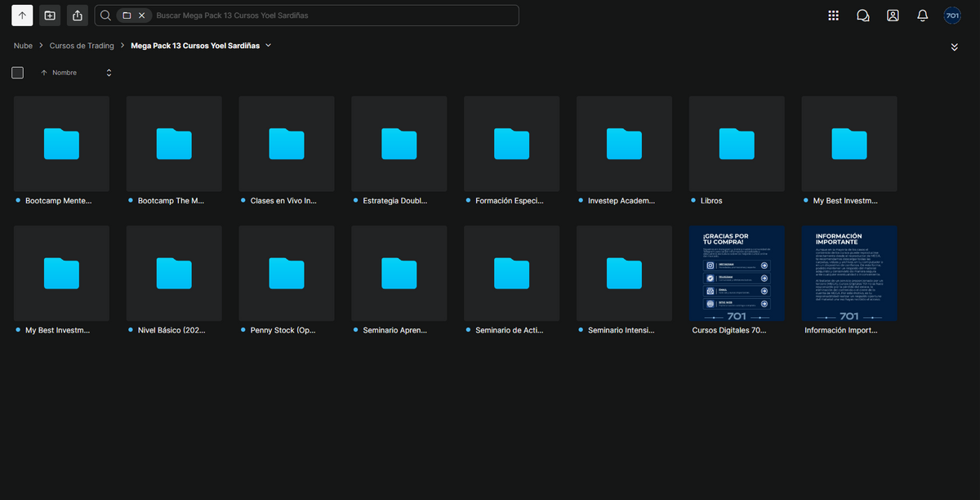Select the Libros folder icon
This screenshot has height=500, width=980.
(737, 144)
